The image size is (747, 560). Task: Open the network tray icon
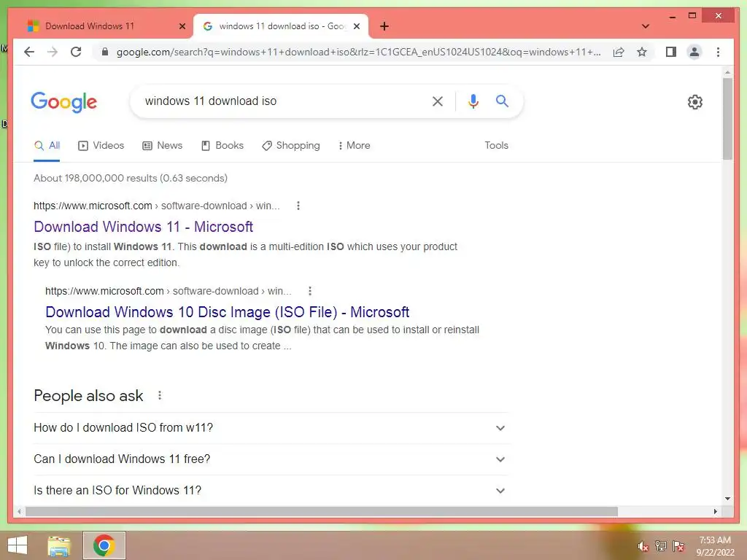coord(660,546)
